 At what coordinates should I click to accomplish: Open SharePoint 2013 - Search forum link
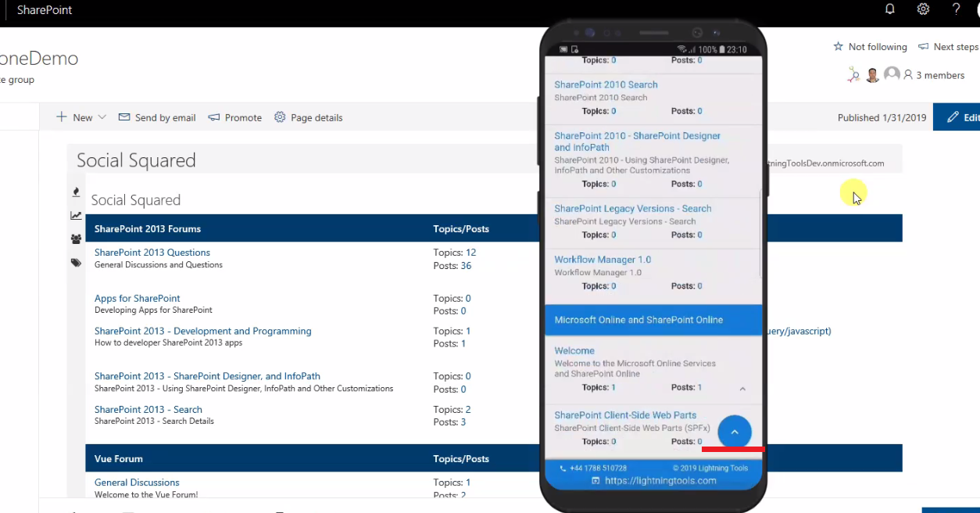(x=148, y=409)
